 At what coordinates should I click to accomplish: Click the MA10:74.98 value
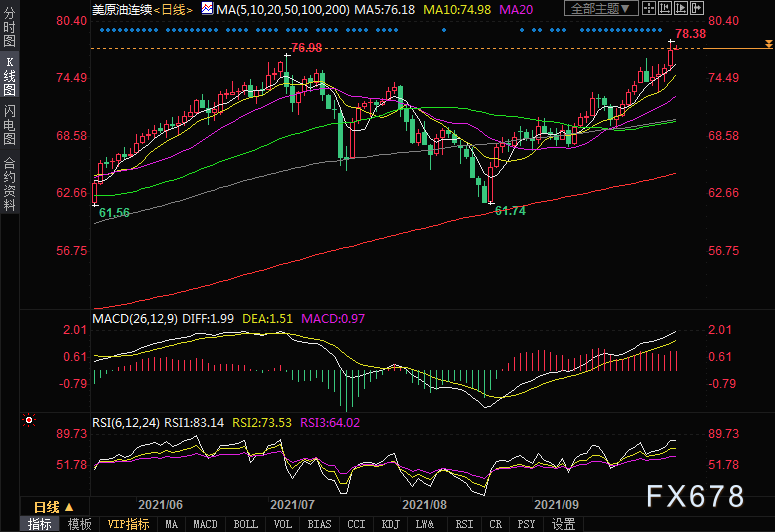pyautogui.click(x=457, y=9)
